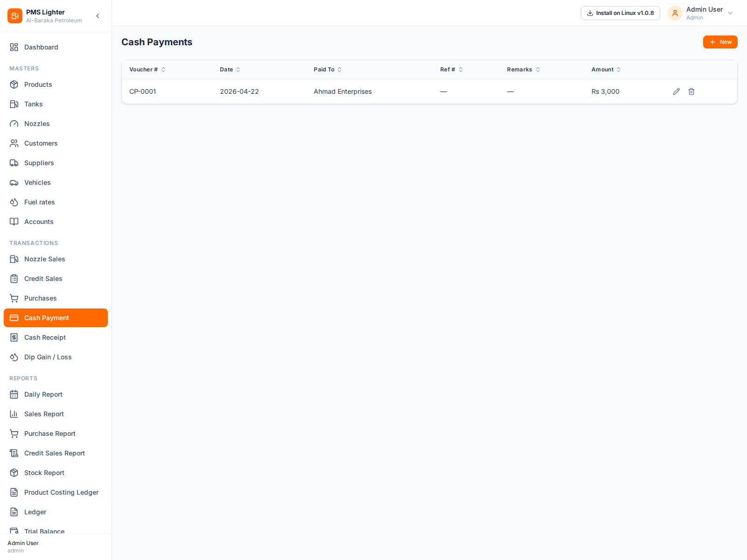Edit voucher CP-0001 with pencil icon

pyautogui.click(x=677, y=91)
